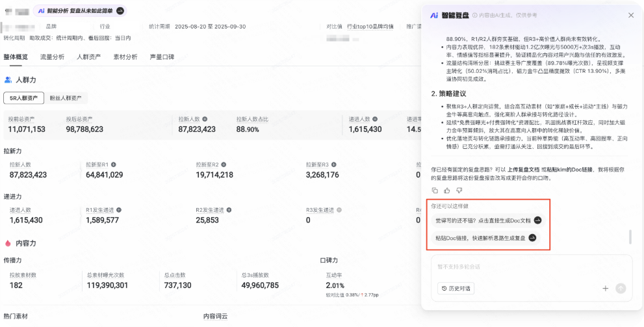The image size is (644, 327).
Task: Click the 总3s播放数 value 49,960,785
Action: point(260,285)
